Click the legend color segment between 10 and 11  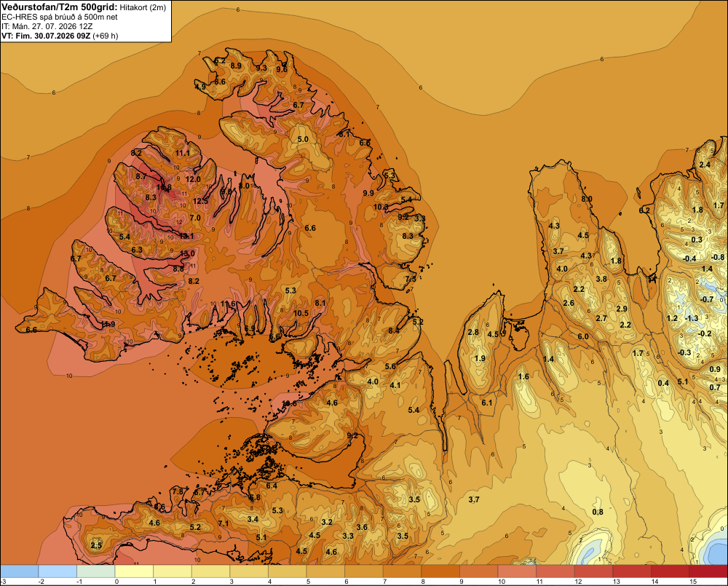point(517,571)
